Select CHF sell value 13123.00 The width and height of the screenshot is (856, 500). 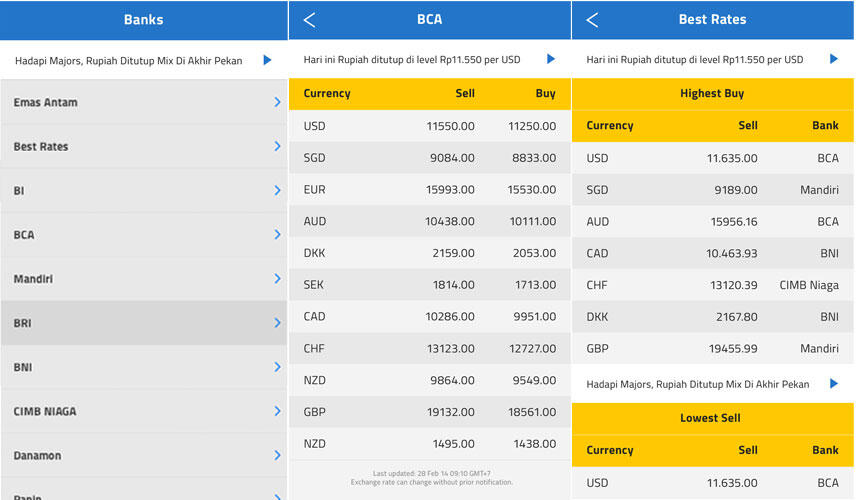(450, 348)
